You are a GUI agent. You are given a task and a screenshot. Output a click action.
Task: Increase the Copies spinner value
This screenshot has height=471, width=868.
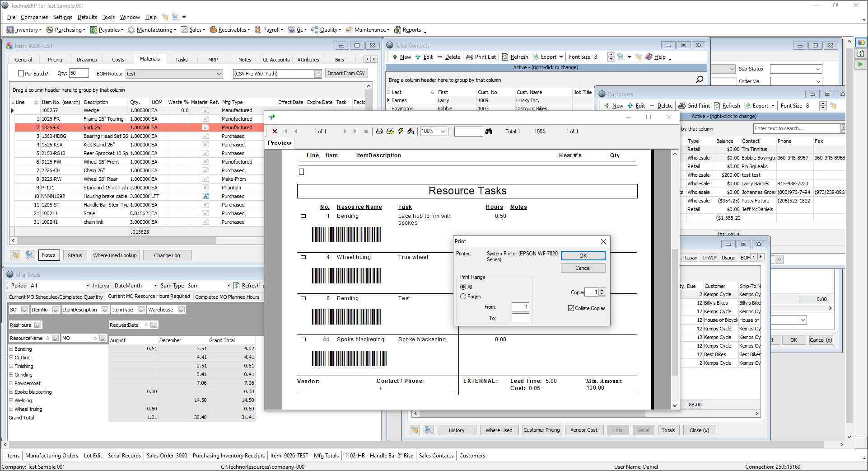pos(602,290)
